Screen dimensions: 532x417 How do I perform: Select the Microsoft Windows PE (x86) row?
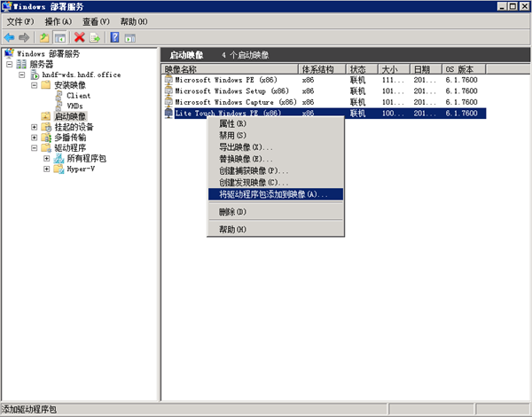(x=325, y=80)
